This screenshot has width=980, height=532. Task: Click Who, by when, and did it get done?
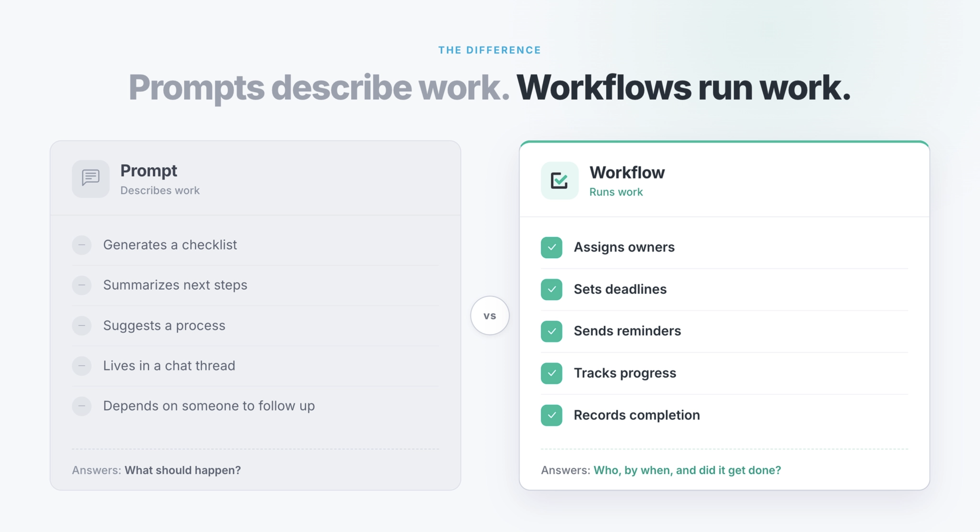[687, 470]
